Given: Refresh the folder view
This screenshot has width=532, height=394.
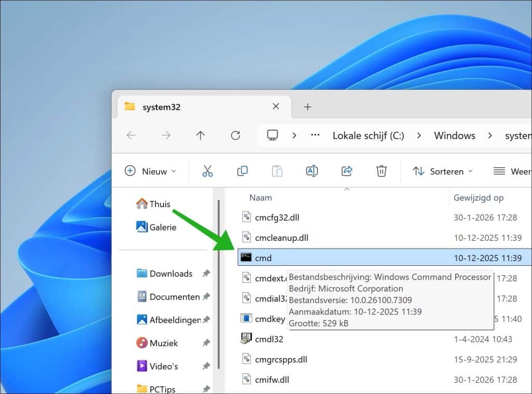Looking at the screenshot, I should (235, 135).
